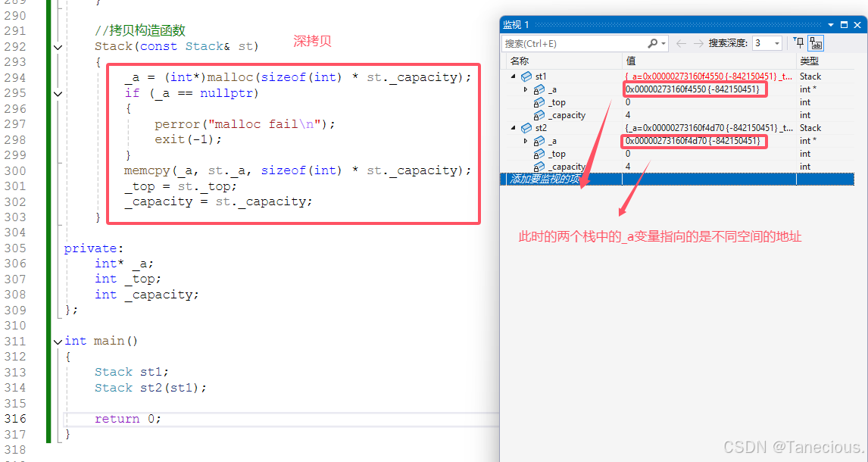Viewport: 868px width, 462px height.
Task: Click the locked field icon of st1's _top
Action: [x=539, y=102]
